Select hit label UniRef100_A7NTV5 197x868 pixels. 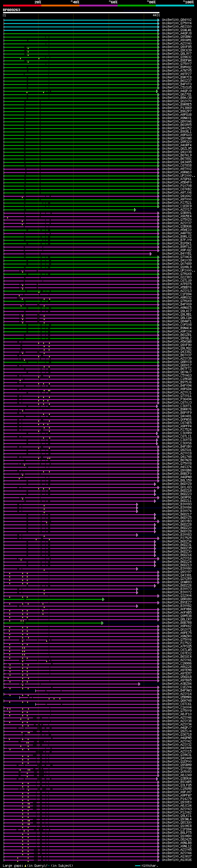pyautogui.click(x=177, y=71)
